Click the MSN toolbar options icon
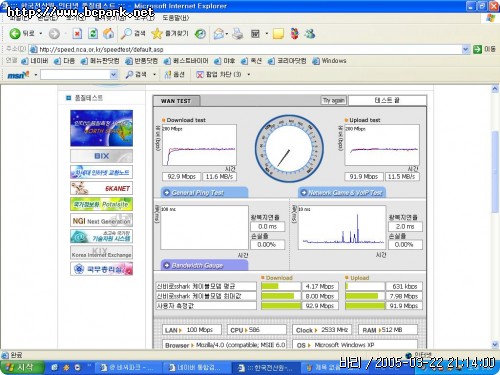 [168, 74]
